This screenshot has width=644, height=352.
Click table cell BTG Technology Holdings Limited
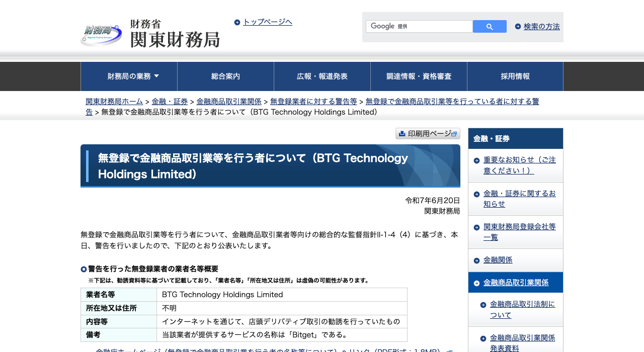coord(282,295)
